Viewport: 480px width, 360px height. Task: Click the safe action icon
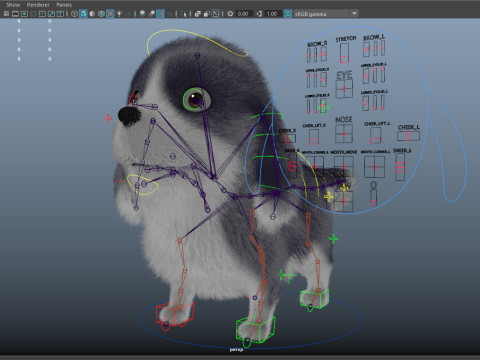51,14
